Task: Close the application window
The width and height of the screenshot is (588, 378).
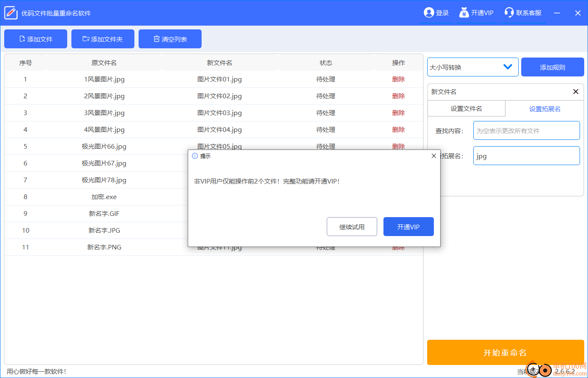Action: (x=578, y=13)
